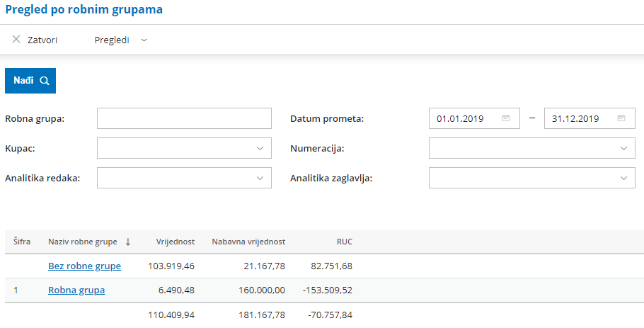
Task: Open the calendar icon for start date 01.01.2019
Action: tap(506, 118)
